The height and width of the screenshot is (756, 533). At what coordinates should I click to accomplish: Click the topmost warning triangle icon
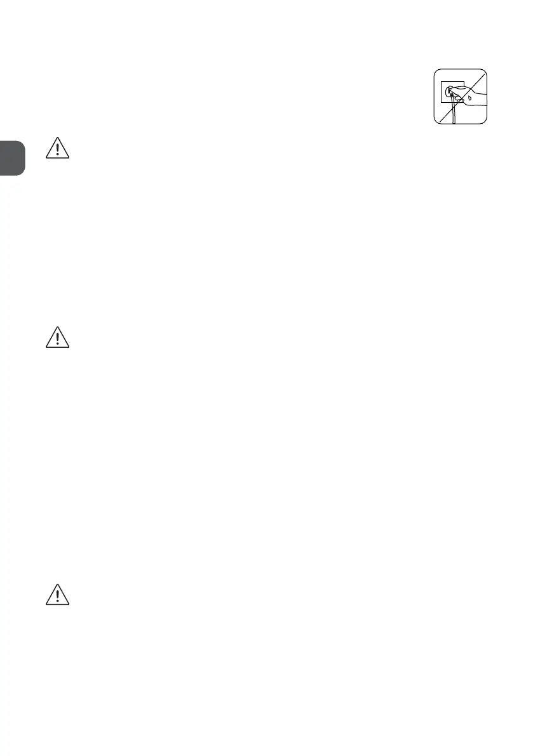tap(57, 148)
